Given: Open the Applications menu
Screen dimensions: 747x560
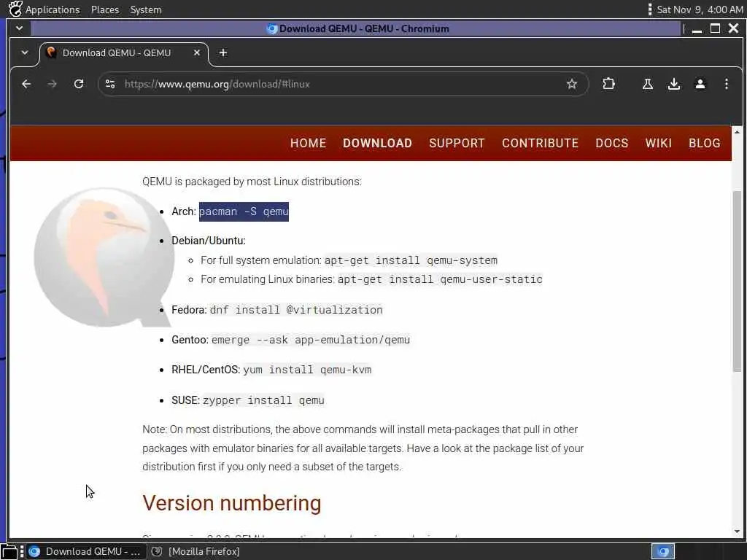Looking at the screenshot, I should [x=53, y=9].
